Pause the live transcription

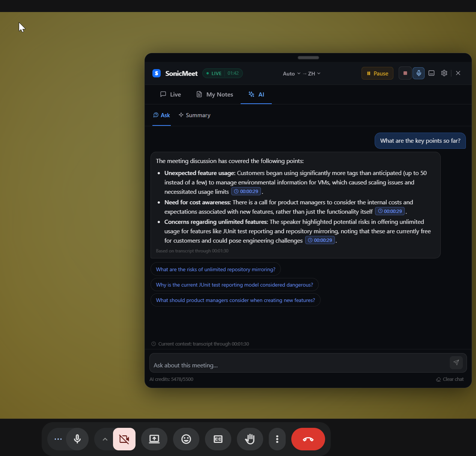click(x=377, y=73)
